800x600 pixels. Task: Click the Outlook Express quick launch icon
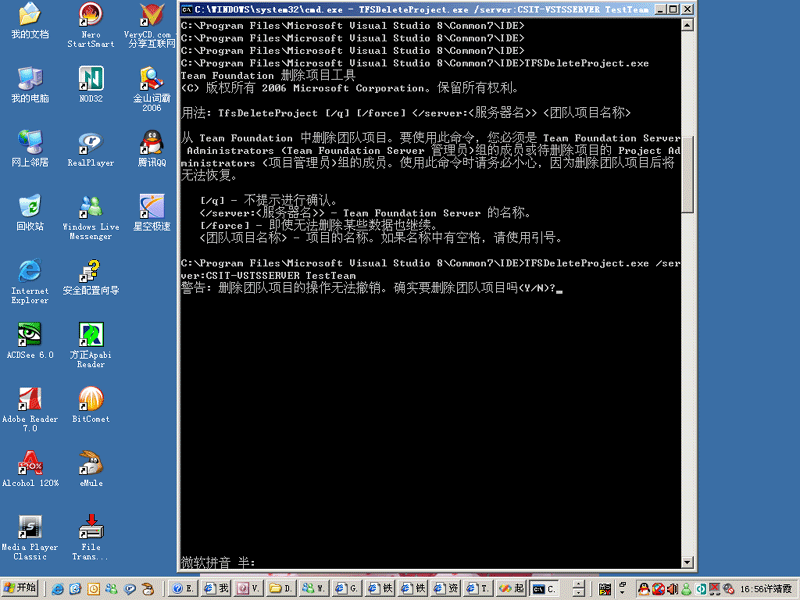click(76, 589)
